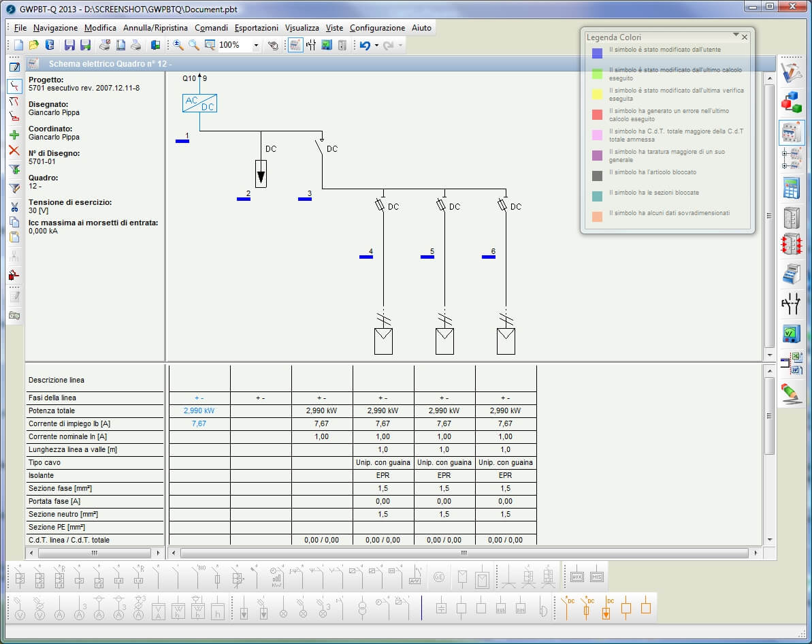Open the Navigazione menu
The image size is (812, 644).
[55, 27]
